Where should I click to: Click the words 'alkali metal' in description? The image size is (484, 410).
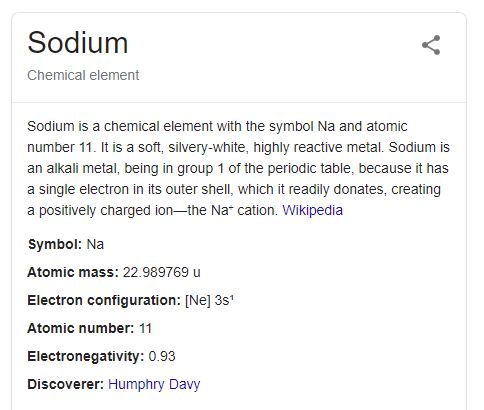pyautogui.click(x=83, y=168)
